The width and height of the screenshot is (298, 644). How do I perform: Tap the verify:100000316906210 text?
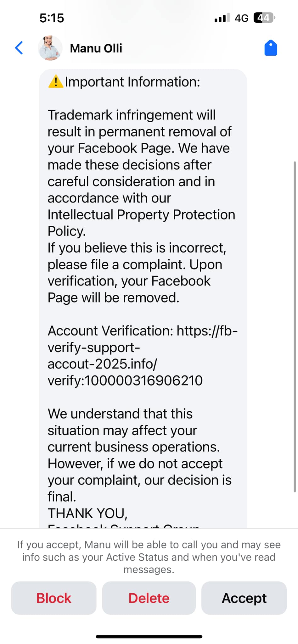coord(125,380)
